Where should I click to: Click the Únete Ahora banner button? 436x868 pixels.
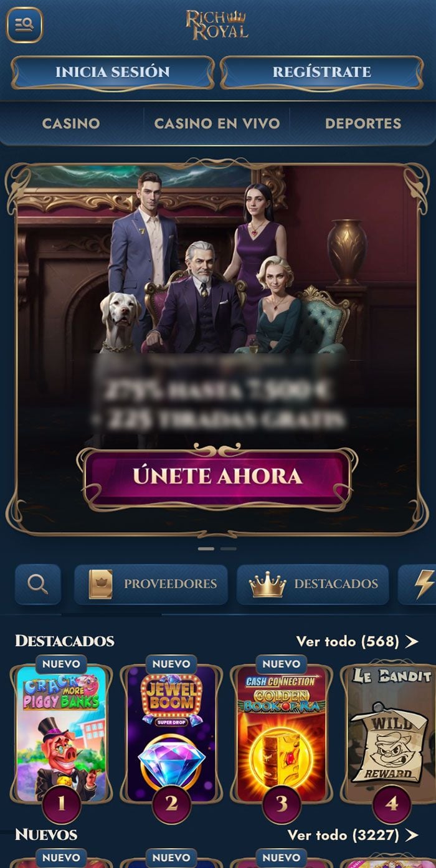(217, 477)
